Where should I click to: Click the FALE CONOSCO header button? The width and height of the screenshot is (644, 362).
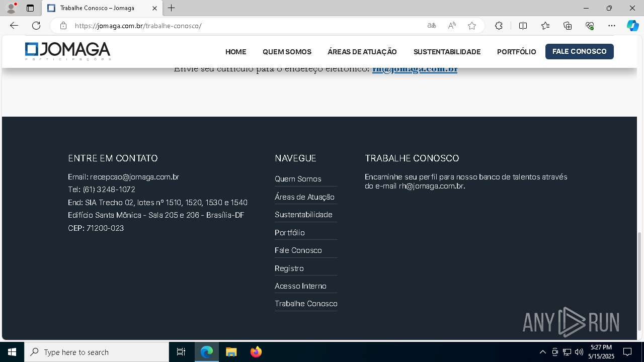580,51
